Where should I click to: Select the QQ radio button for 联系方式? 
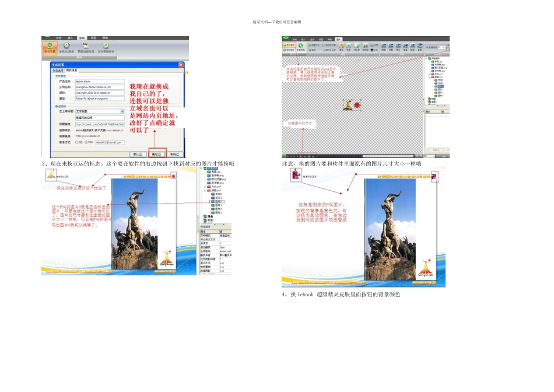point(76,142)
